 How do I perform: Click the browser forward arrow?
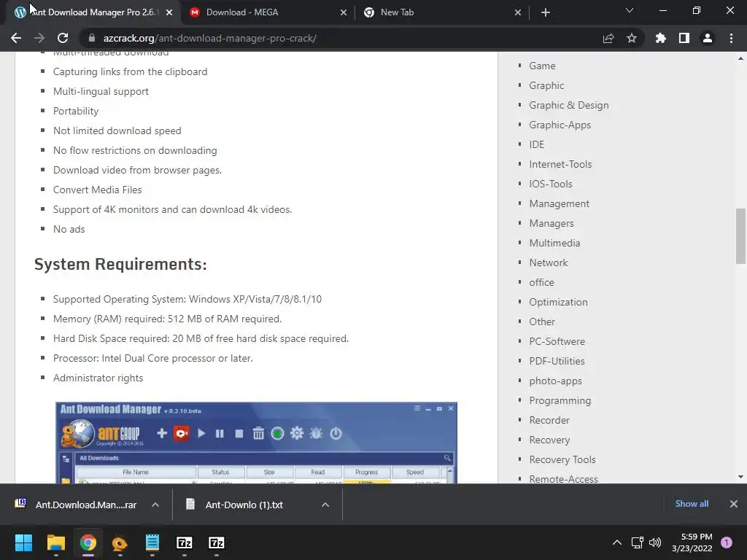tap(39, 38)
